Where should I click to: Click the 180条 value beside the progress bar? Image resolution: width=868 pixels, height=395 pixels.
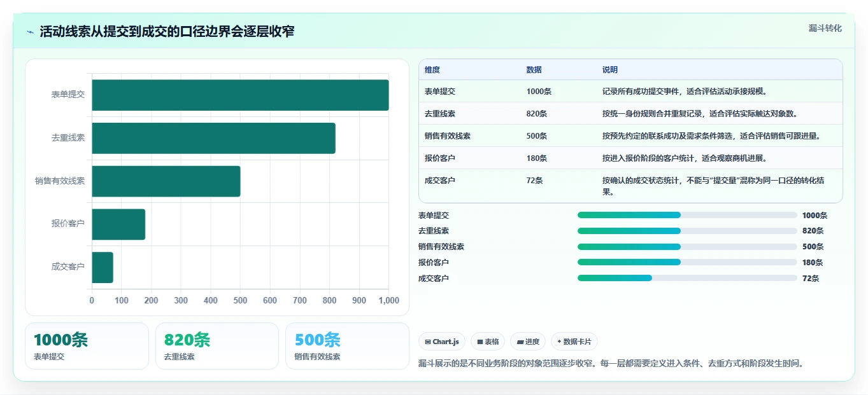pyautogui.click(x=813, y=263)
